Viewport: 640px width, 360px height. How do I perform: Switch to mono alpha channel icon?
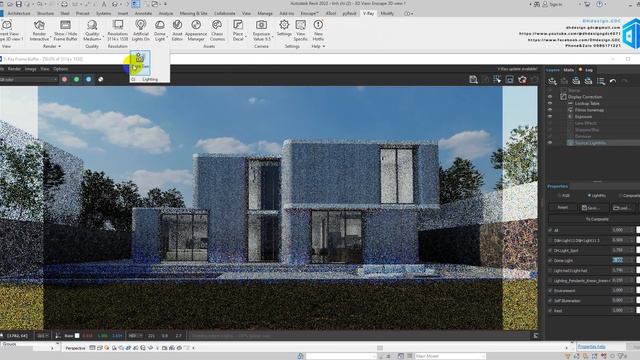click(x=100, y=79)
